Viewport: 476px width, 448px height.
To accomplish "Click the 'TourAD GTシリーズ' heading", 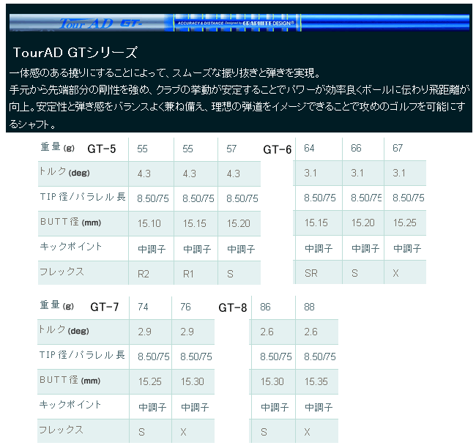I will (x=75, y=53).
